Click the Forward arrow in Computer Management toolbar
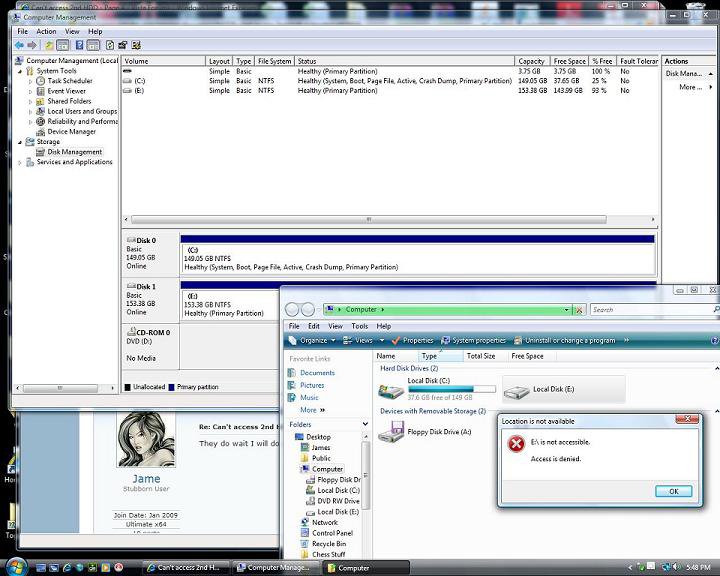This screenshot has width=720, height=576. point(32,45)
